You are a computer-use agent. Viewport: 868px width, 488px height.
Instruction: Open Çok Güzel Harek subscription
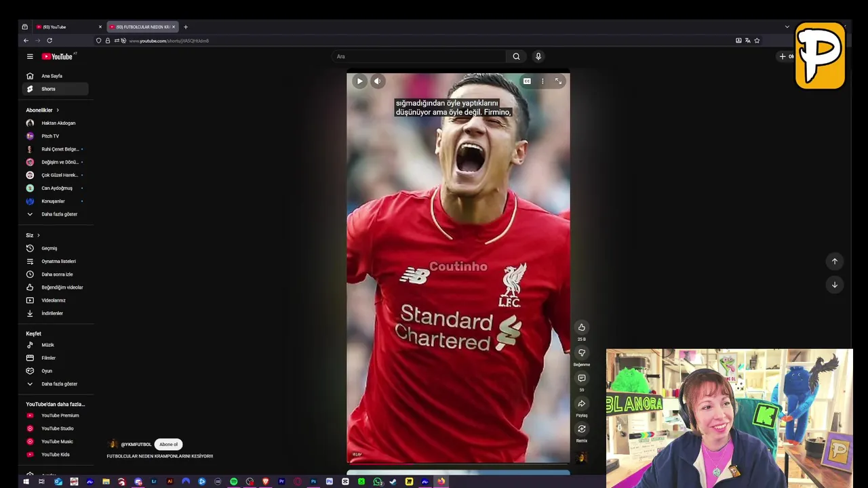pyautogui.click(x=56, y=175)
